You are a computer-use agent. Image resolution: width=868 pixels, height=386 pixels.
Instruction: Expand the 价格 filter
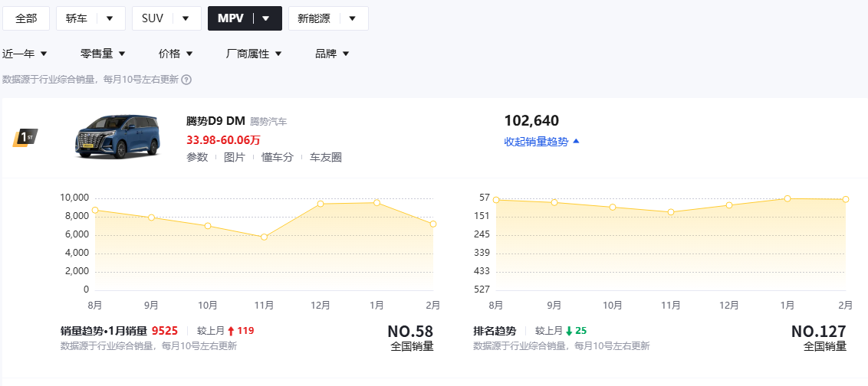176,54
